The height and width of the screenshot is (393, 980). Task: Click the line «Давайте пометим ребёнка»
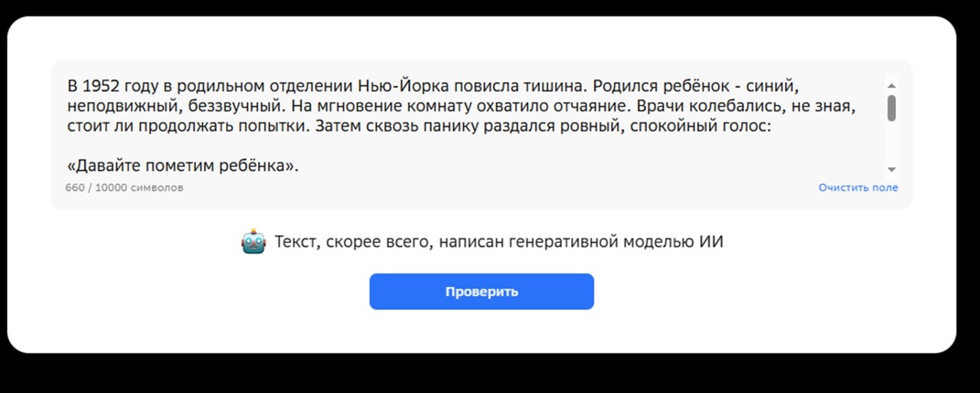tap(182, 165)
